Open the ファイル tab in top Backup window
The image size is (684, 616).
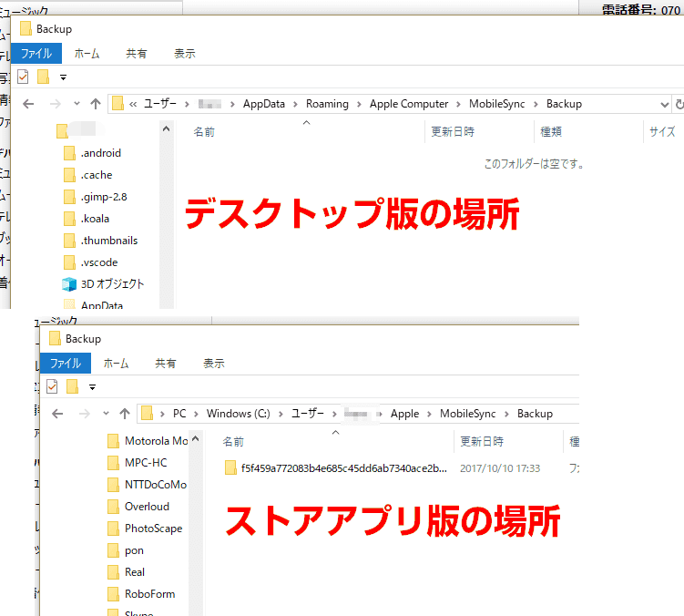[x=36, y=53]
